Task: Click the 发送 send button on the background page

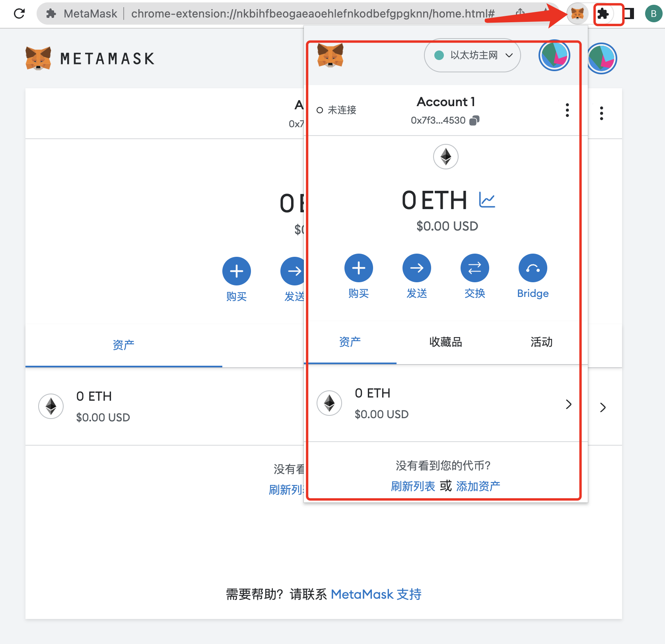Action: (x=293, y=280)
